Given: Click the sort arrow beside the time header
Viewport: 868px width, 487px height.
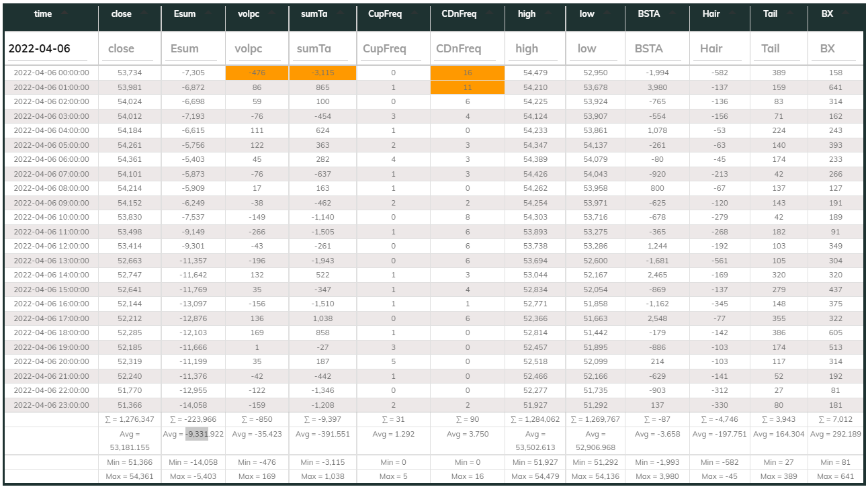Looking at the screenshot, I should [64, 13].
